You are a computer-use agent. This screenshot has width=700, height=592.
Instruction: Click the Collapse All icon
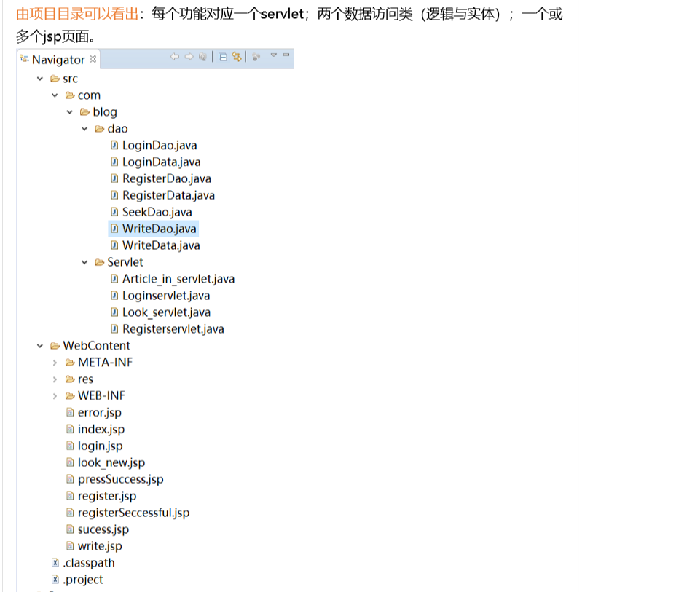pos(222,57)
